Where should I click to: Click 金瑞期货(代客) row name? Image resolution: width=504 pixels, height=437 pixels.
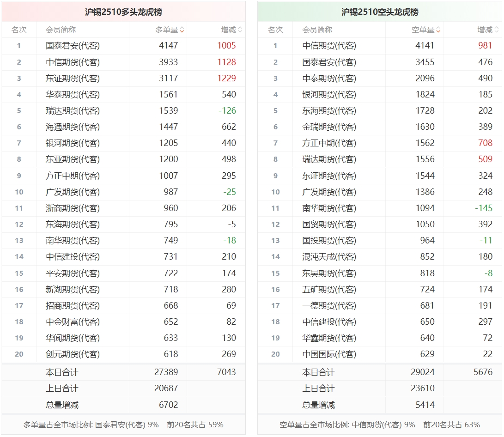(x=329, y=127)
